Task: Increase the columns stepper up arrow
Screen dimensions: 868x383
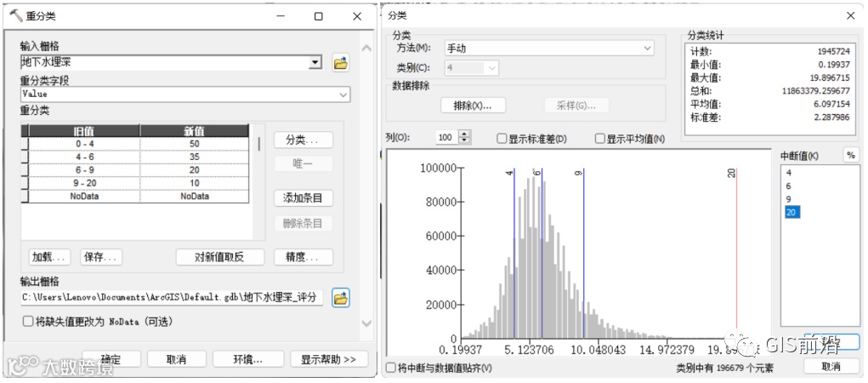Action: (466, 134)
